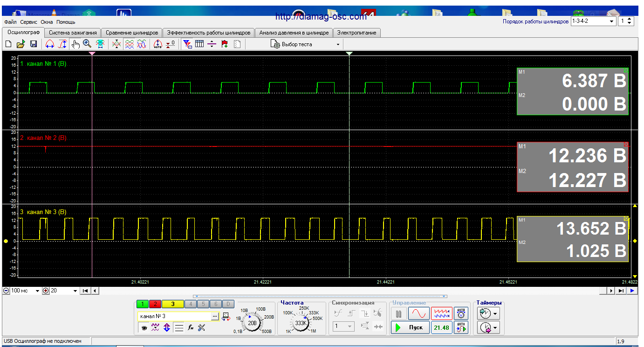Toggle channel visibility eye icon
644x347 pixels.
coord(144,328)
